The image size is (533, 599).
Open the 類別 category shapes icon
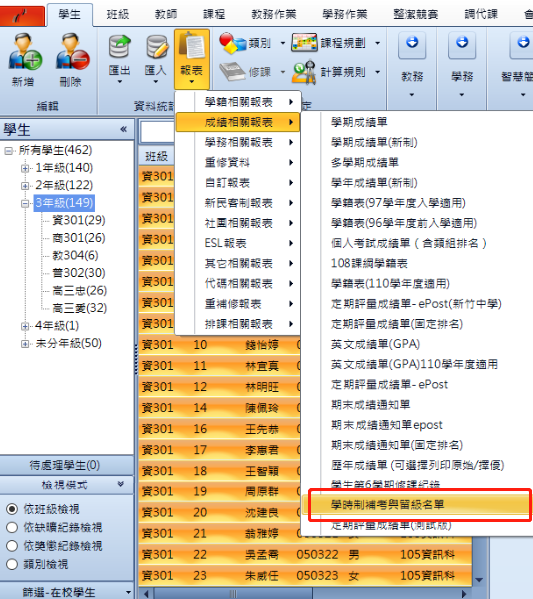tap(232, 43)
